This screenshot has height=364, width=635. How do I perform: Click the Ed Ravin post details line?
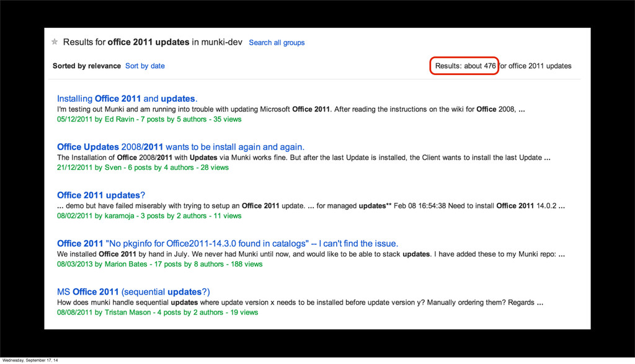149,119
